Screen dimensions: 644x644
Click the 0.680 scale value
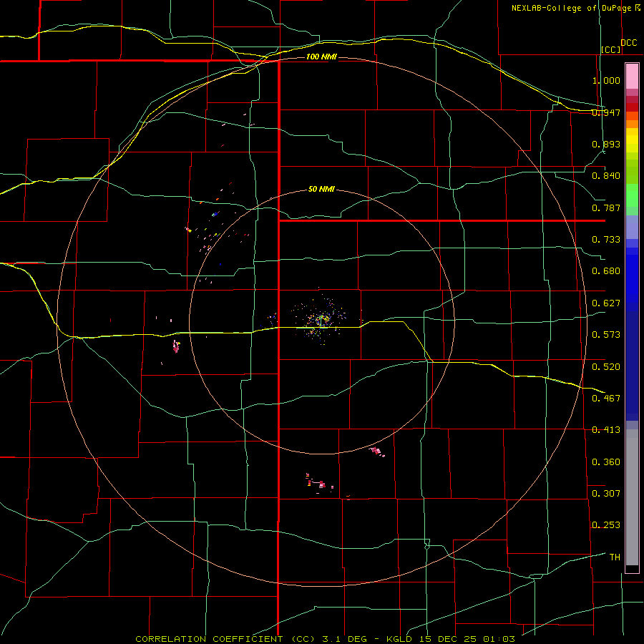coord(606,271)
